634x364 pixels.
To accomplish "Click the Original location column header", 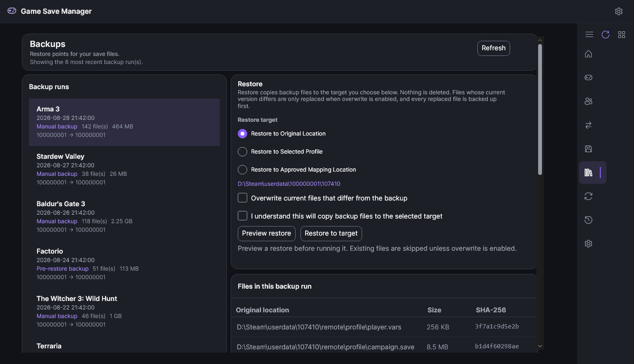I will coord(262,310).
